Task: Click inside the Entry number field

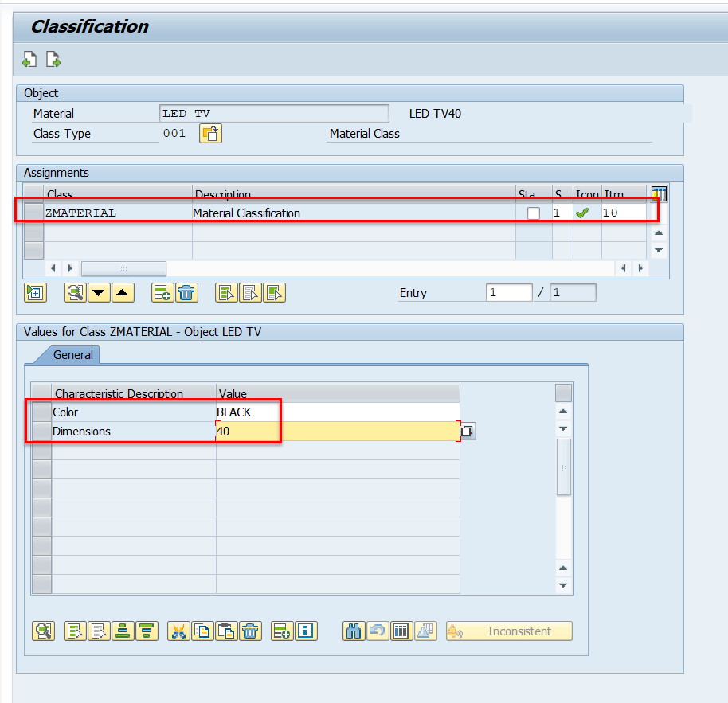Action: (x=510, y=293)
